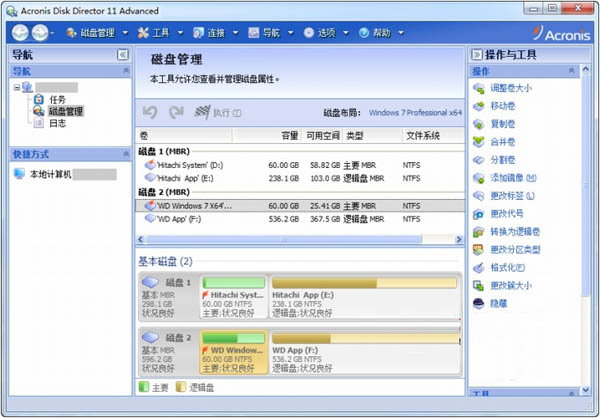The width and height of the screenshot is (600, 418).
Task: Click the 转换为逻辑卷 icon
Action: [479, 232]
